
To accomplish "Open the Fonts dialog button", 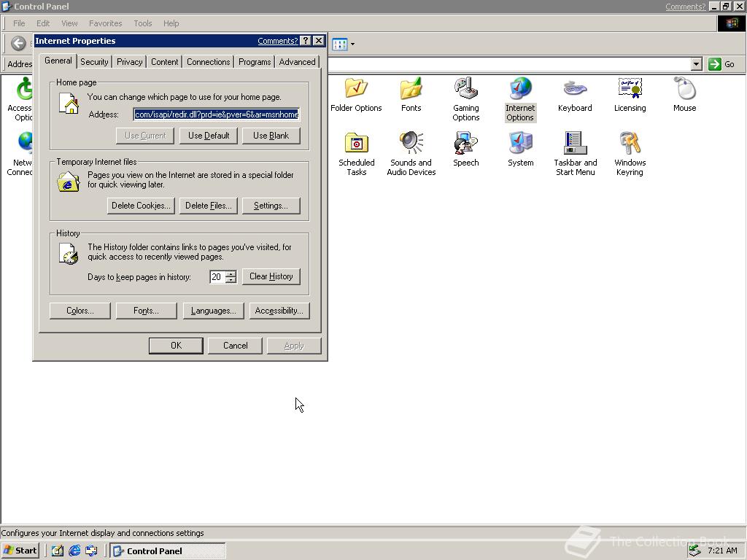I will tap(146, 311).
